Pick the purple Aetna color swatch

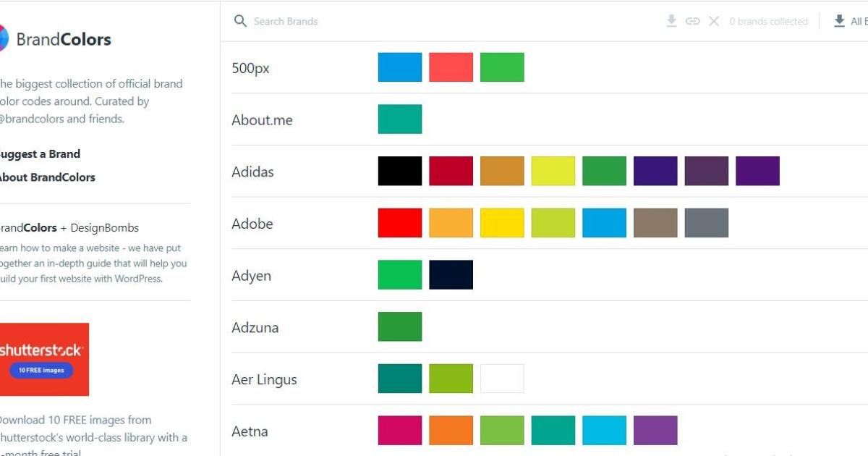(655, 431)
